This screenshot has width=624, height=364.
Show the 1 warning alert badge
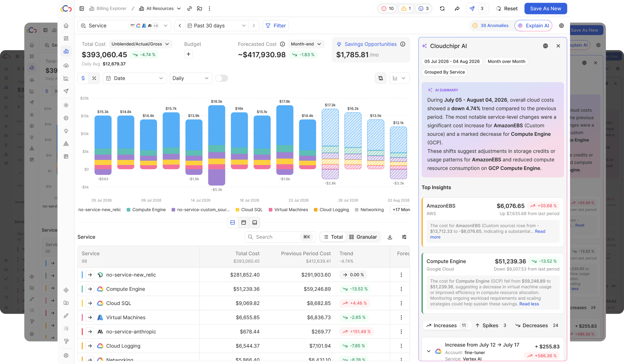406,9
